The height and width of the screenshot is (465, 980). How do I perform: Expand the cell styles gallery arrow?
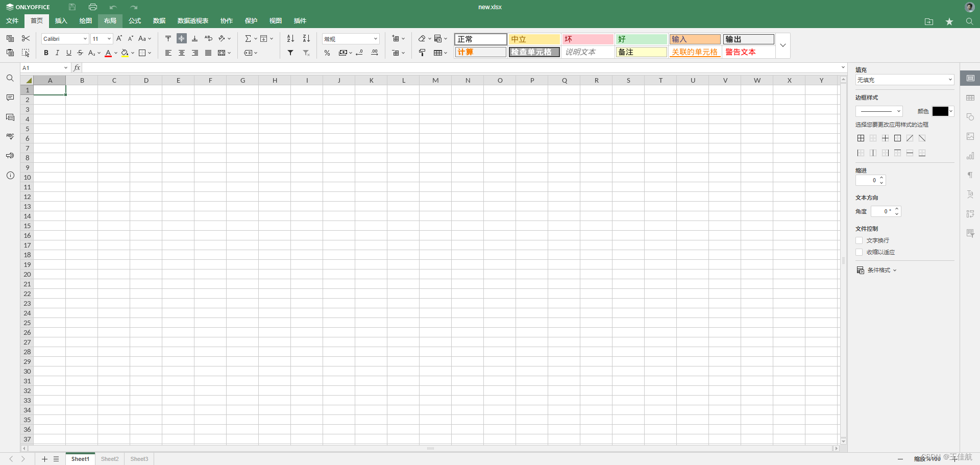783,45
